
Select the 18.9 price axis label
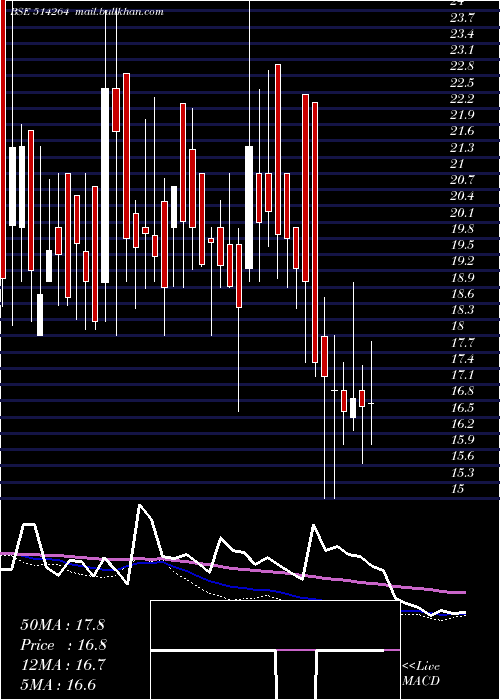pyautogui.click(x=462, y=277)
